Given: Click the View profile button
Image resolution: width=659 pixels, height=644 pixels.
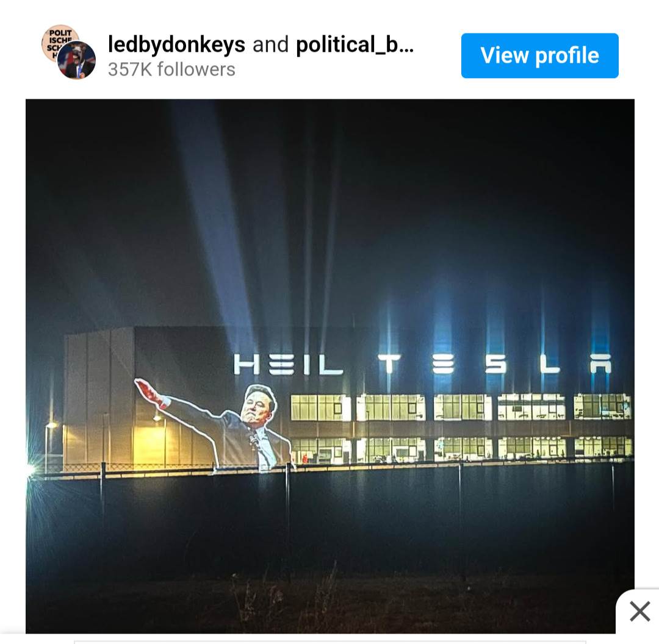Looking at the screenshot, I should pos(539,55).
